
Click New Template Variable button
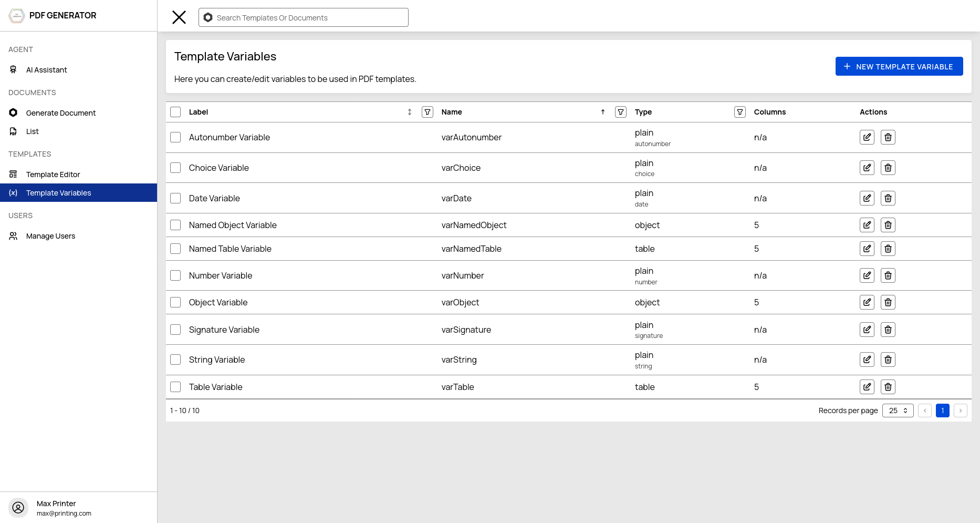899,66
